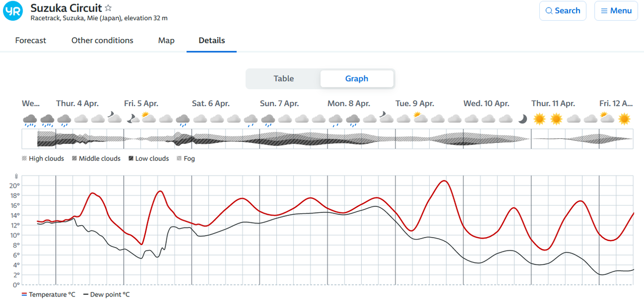
Task: Click the Fri. 5 Apr. day header
Action: [x=141, y=103]
